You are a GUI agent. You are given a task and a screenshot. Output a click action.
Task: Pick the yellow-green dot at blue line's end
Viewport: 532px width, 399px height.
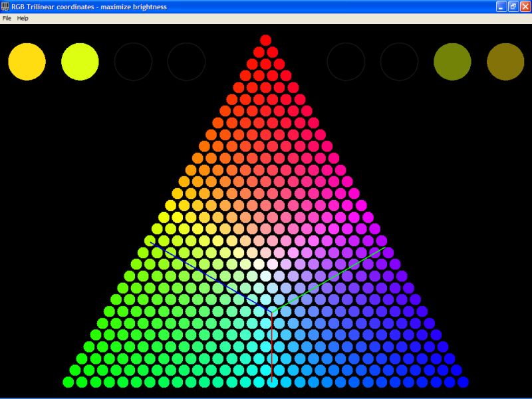pyautogui.click(x=150, y=241)
